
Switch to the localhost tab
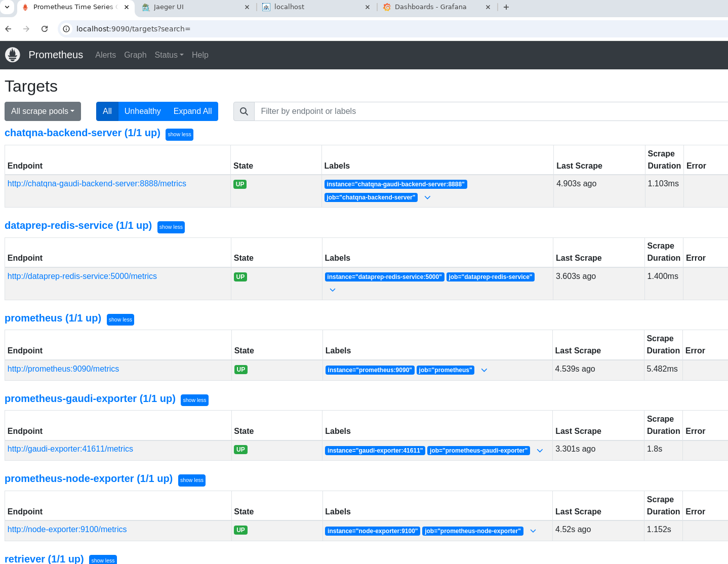pyautogui.click(x=315, y=7)
